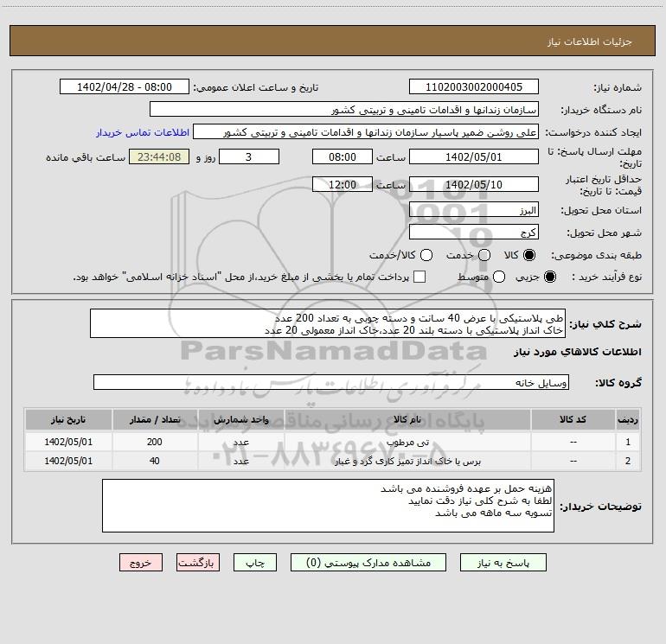Select the کالا radio button
This screenshot has width=666, height=644.
(x=529, y=255)
